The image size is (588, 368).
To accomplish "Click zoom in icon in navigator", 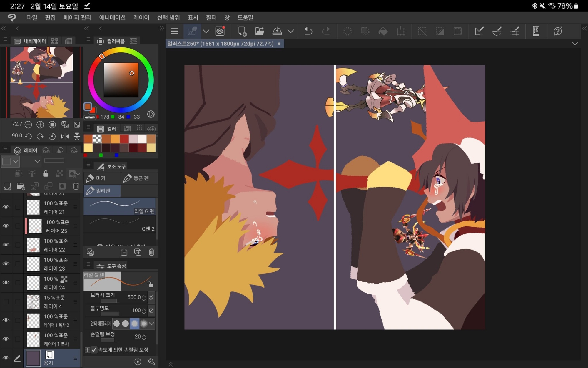I will point(40,125).
